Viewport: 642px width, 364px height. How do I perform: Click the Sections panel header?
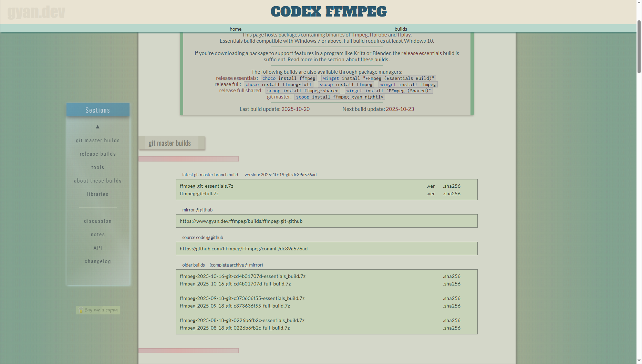click(x=98, y=110)
